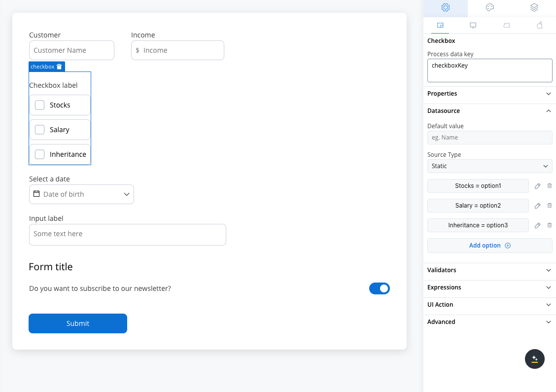The height and width of the screenshot is (392, 556).
Task: Expand the Advanced section
Action: (x=489, y=322)
